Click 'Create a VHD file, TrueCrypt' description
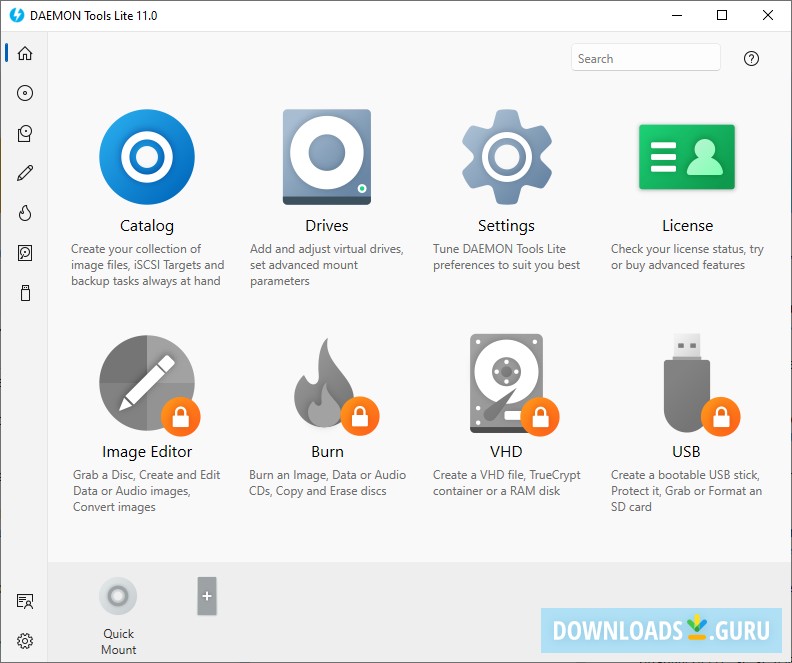The width and height of the screenshot is (792, 663). [x=506, y=483]
